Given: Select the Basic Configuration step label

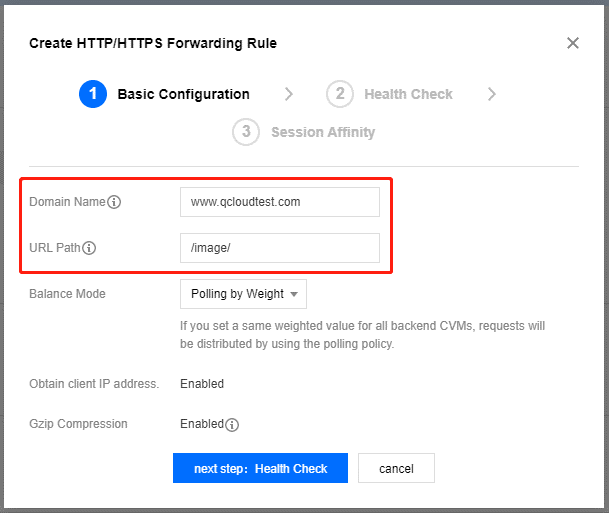Looking at the screenshot, I should click(x=183, y=94).
